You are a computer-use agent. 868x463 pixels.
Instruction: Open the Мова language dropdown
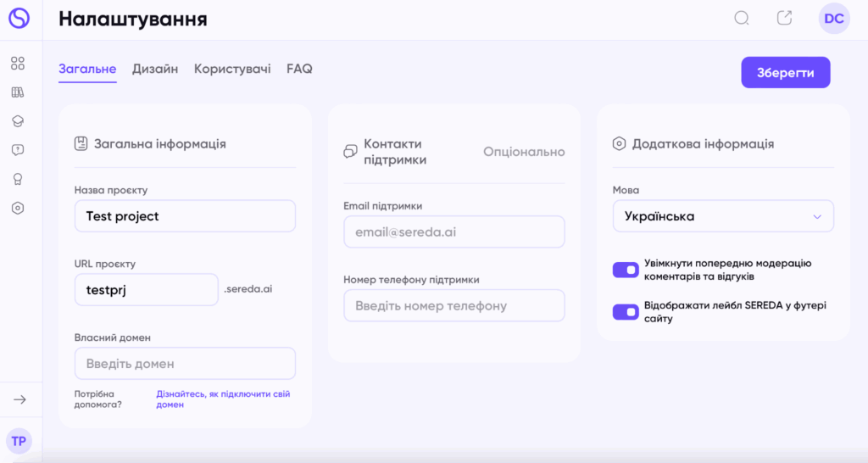tap(723, 216)
